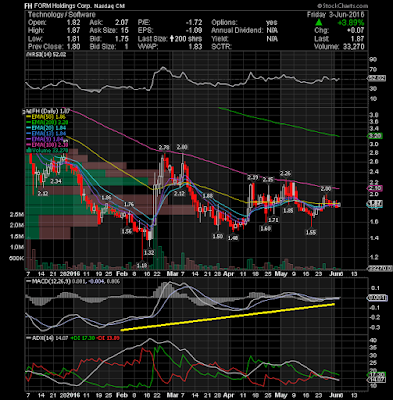Viewport: 393px width, 400px height.
Task: Click the 40 level on ADX axis
Action: point(373,340)
